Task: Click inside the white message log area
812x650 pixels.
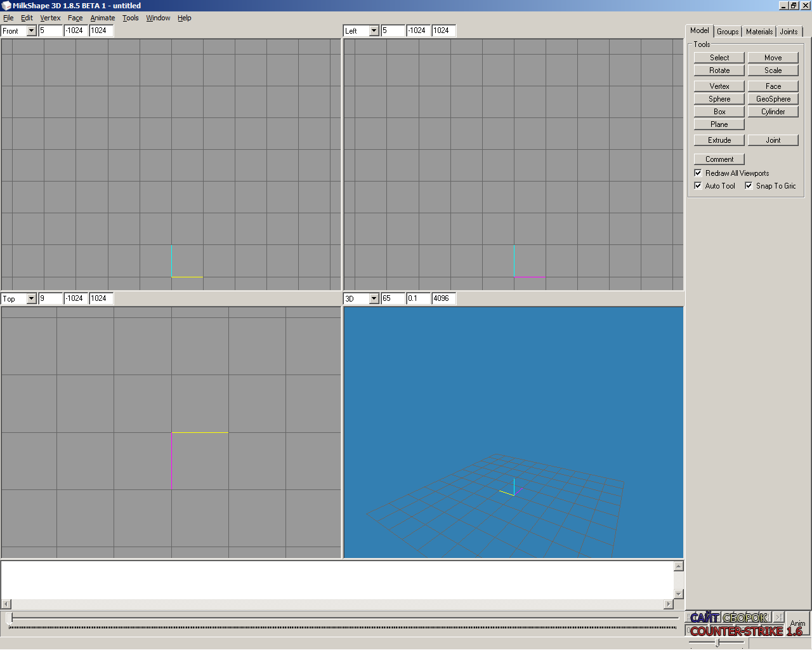Action: (x=337, y=580)
